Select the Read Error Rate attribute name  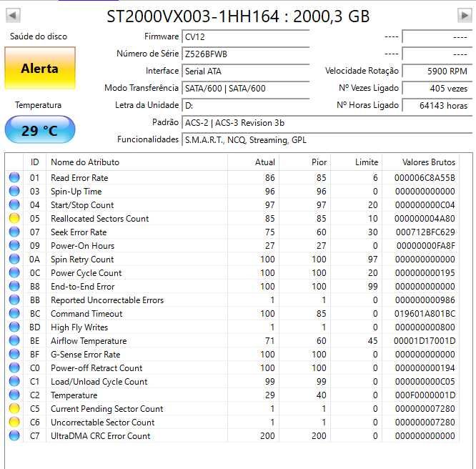coord(79,178)
